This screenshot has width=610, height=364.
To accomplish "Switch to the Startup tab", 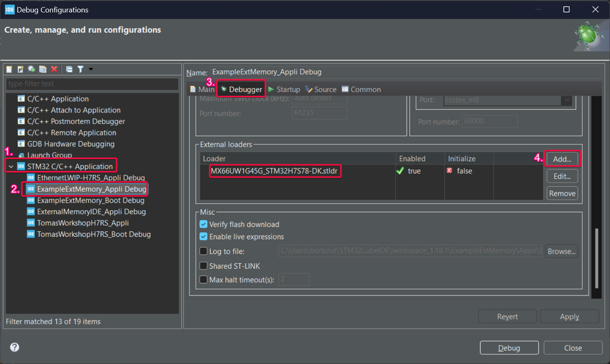I will click(x=284, y=89).
